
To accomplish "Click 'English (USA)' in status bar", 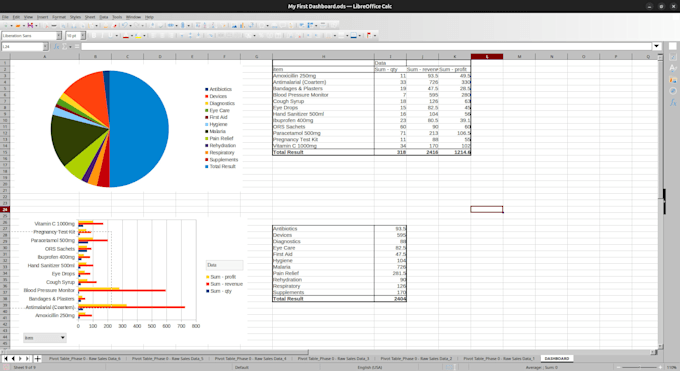I will pos(369,367).
